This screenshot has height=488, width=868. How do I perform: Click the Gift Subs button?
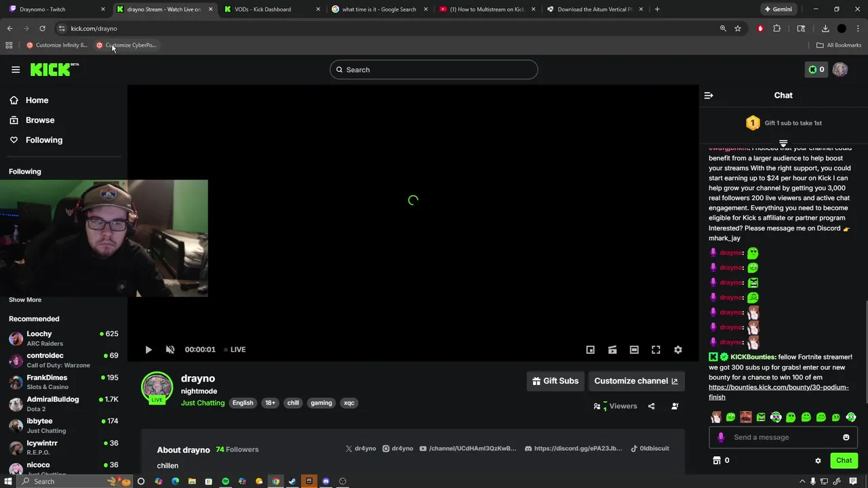pyautogui.click(x=555, y=381)
